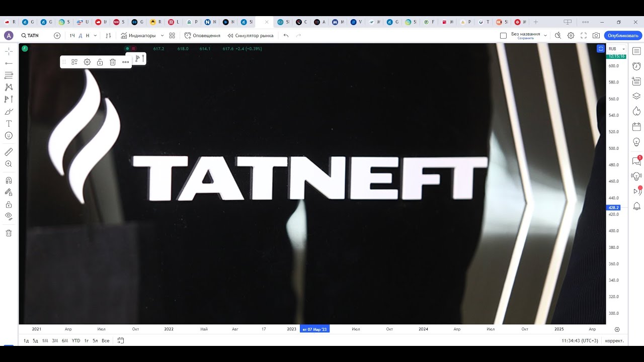The height and width of the screenshot is (362, 644).
Task: Expand the Индикаторы favorites dropdown arrow
Action: [162, 36]
